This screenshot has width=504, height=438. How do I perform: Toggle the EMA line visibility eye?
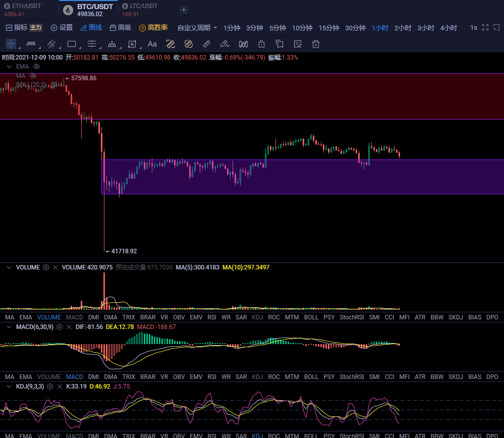click(x=36, y=66)
